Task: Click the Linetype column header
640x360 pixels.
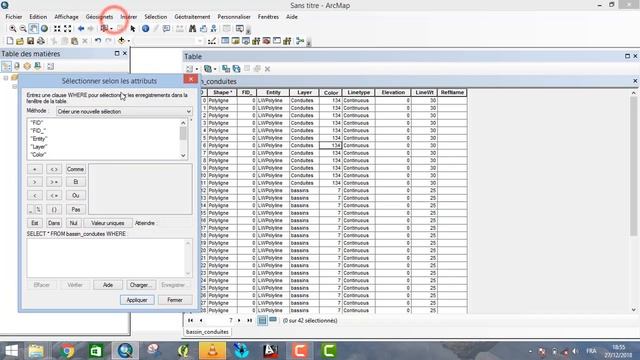Action: [359, 93]
